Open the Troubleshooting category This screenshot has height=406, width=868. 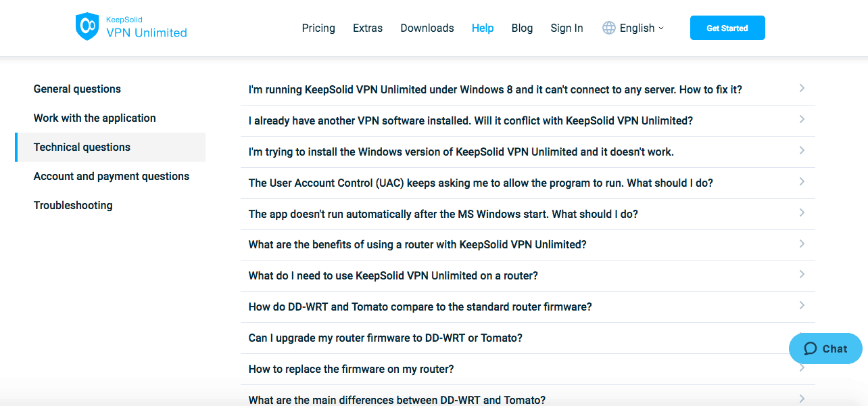73,205
